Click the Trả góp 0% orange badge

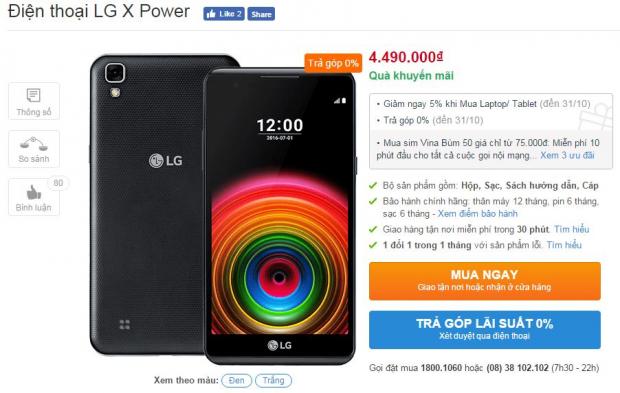(333, 63)
